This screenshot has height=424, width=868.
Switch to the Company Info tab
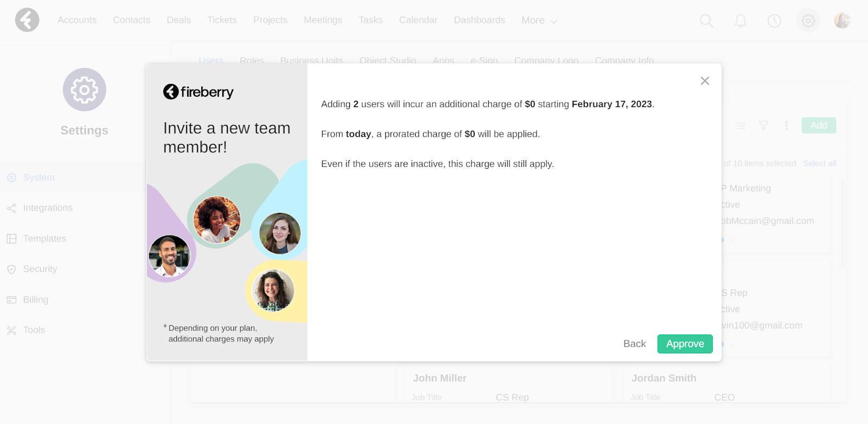point(624,60)
